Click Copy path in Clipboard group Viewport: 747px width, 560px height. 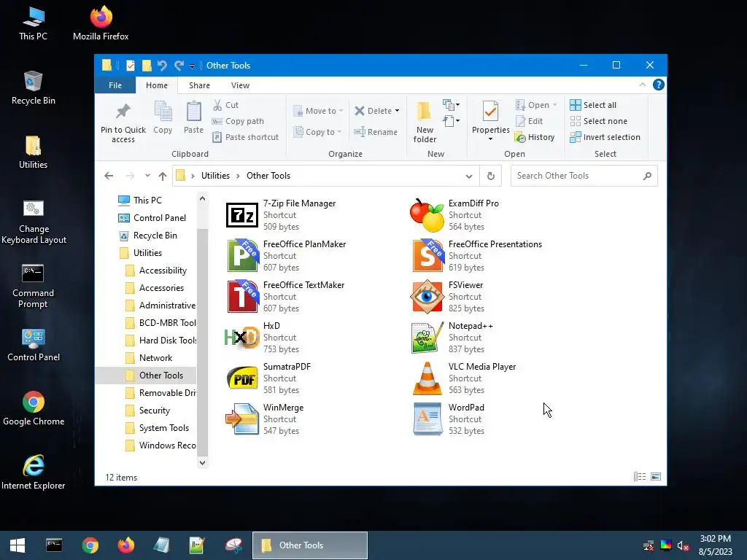(x=238, y=121)
